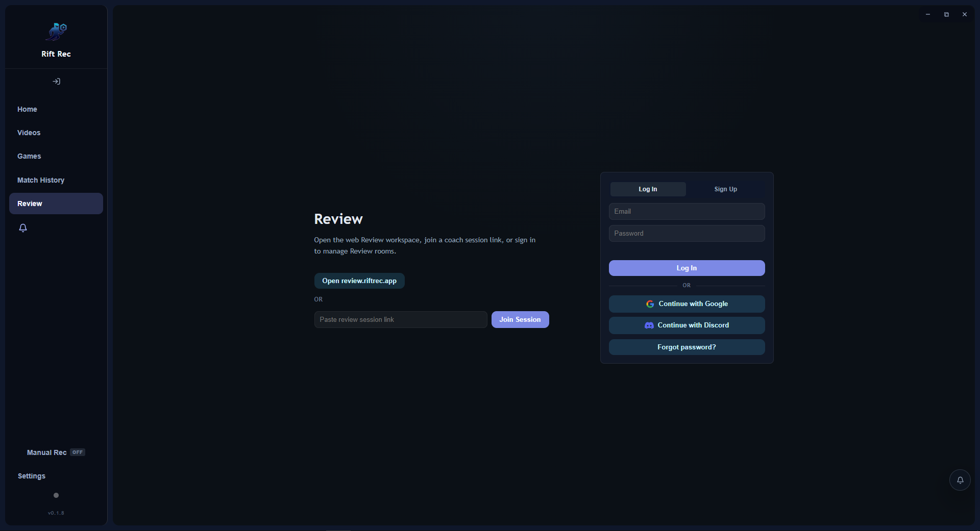Close the application window
The width and height of the screenshot is (980, 531).
(965, 15)
